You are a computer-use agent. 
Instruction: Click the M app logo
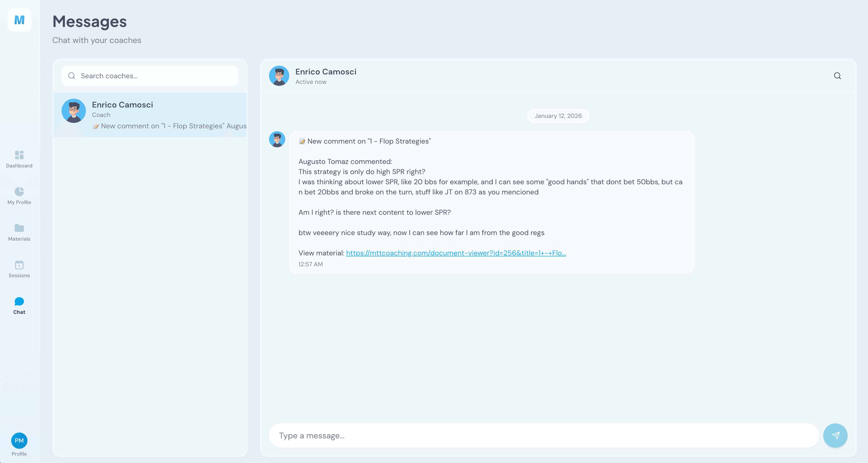[x=19, y=20]
